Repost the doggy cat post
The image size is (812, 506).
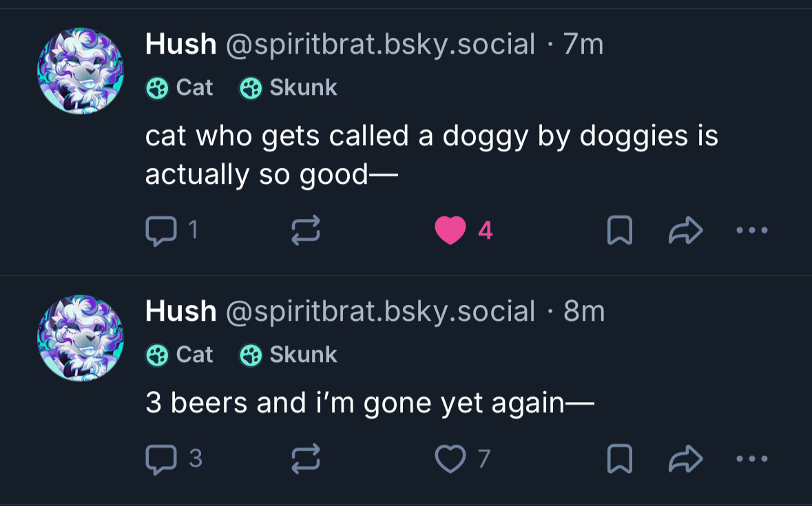click(306, 231)
